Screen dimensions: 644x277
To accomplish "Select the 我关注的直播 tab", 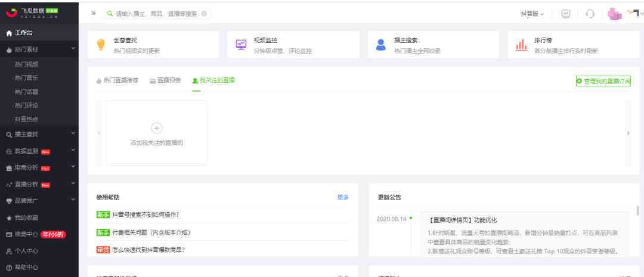I will (213, 80).
